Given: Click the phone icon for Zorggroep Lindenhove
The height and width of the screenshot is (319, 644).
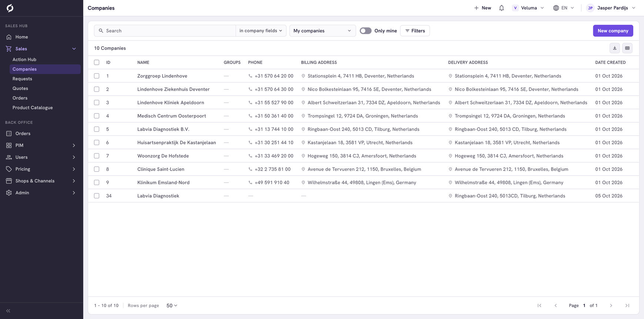Looking at the screenshot, I should [x=251, y=76].
